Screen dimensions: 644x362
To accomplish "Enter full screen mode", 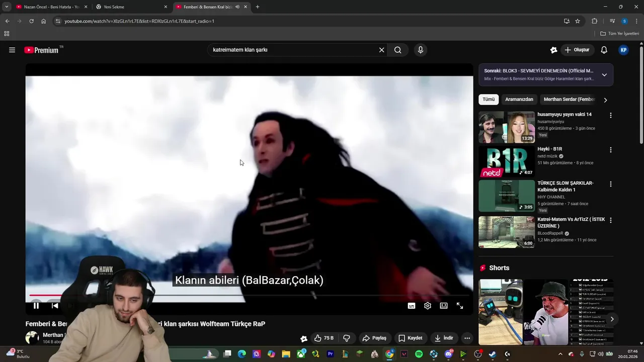I will coord(460,306).
